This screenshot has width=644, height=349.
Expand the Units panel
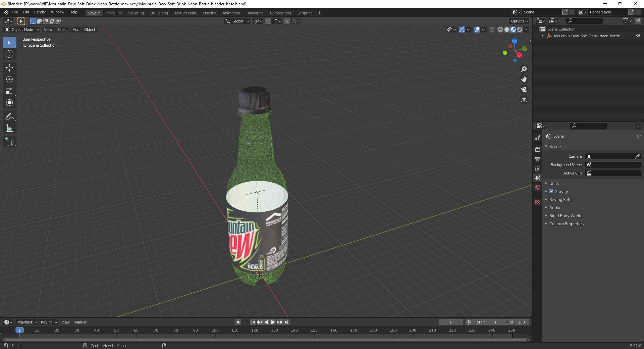pos(554,183)
